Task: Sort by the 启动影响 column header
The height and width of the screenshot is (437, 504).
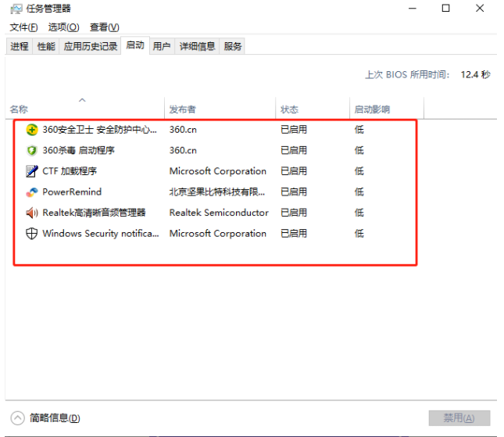Action: (x=372, y=109)
